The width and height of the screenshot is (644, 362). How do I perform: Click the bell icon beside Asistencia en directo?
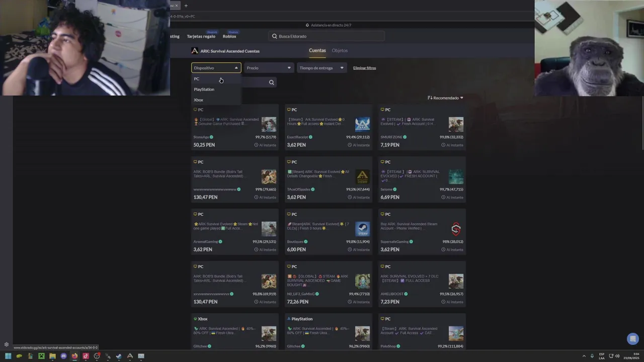point(307,25)
